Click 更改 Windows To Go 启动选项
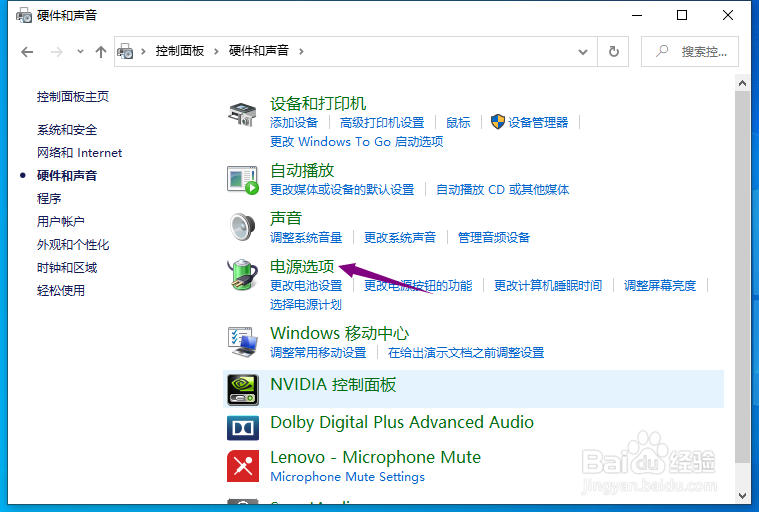The height and width of the screenshot is (512, 759). (x=357, y=142)
